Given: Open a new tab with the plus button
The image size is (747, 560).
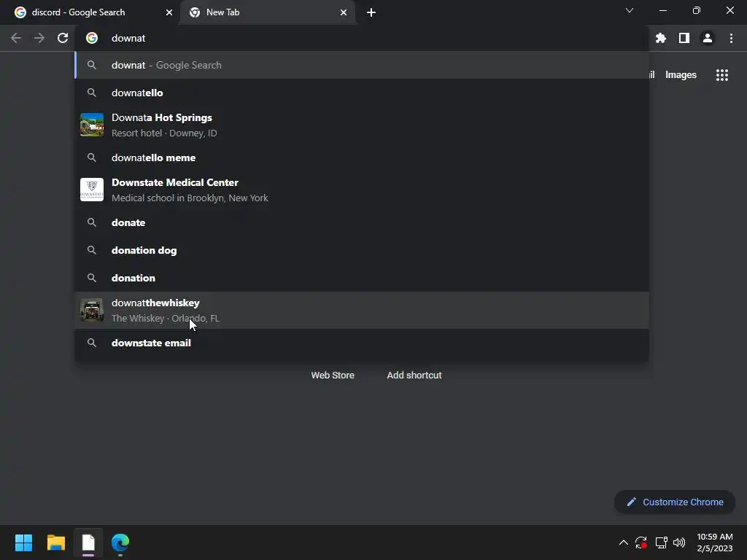Looking at the screenshot, I should click(x=371, y=12).
